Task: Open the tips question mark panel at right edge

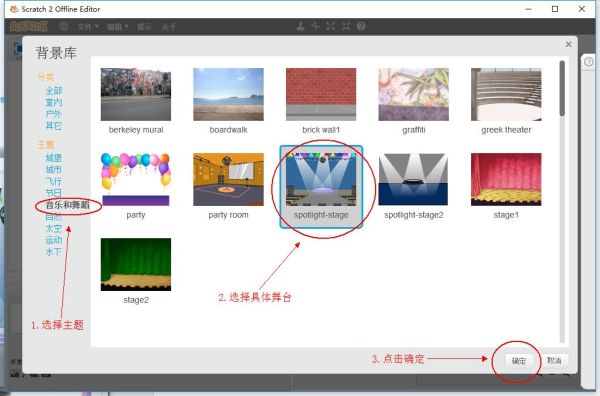Action: (x=589, y=61)
